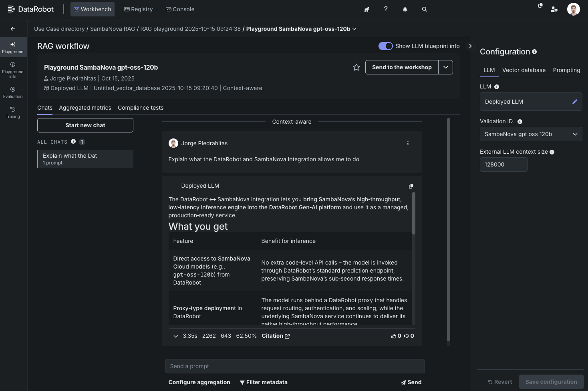Click the response inner scrollbar

point(414,213)
